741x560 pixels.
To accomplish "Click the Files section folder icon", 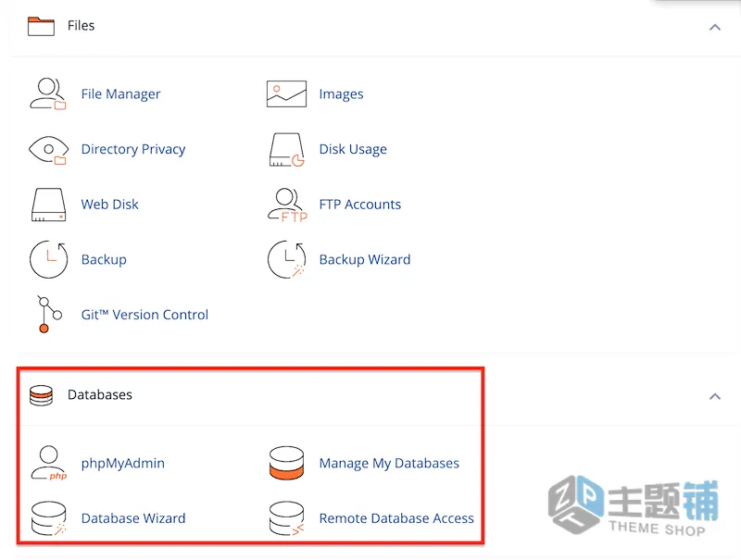I will coord(41,26).
